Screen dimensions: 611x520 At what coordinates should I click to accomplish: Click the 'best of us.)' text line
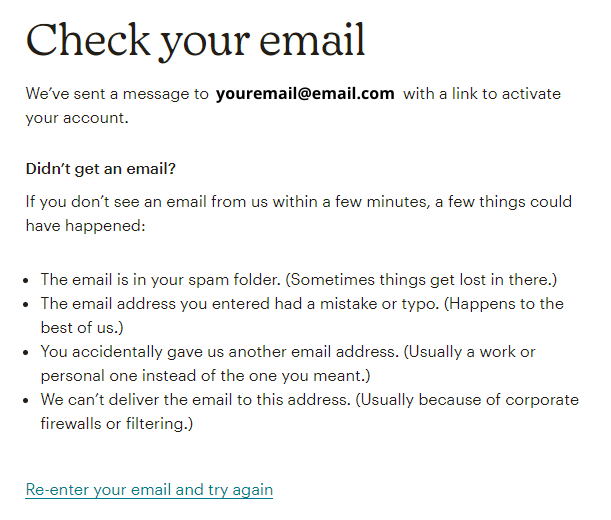point(82,328)
